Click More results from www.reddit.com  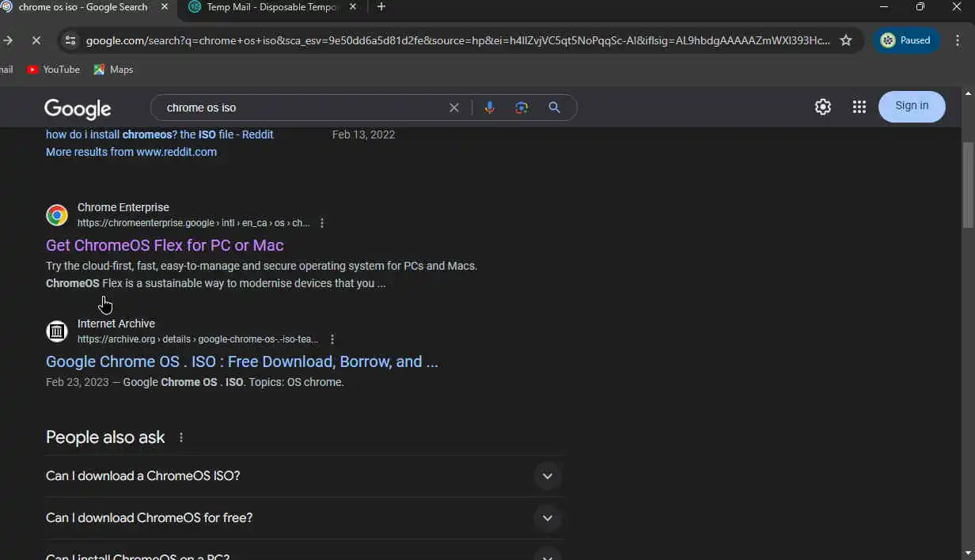click(x=131, y=152)
